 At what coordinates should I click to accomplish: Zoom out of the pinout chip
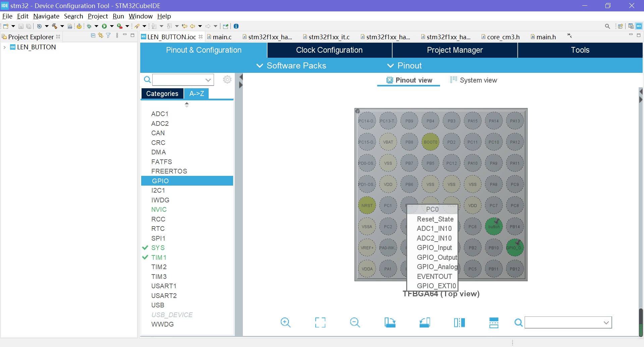click(x=355, y=323)
